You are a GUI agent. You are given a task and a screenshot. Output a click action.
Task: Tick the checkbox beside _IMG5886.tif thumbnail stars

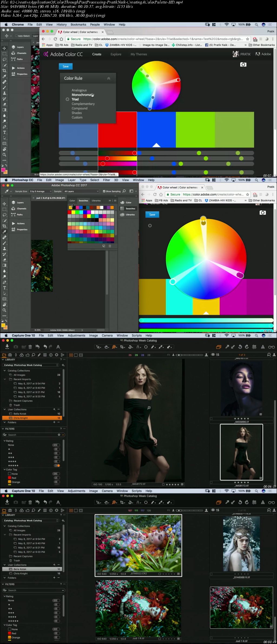click(211, 419)
